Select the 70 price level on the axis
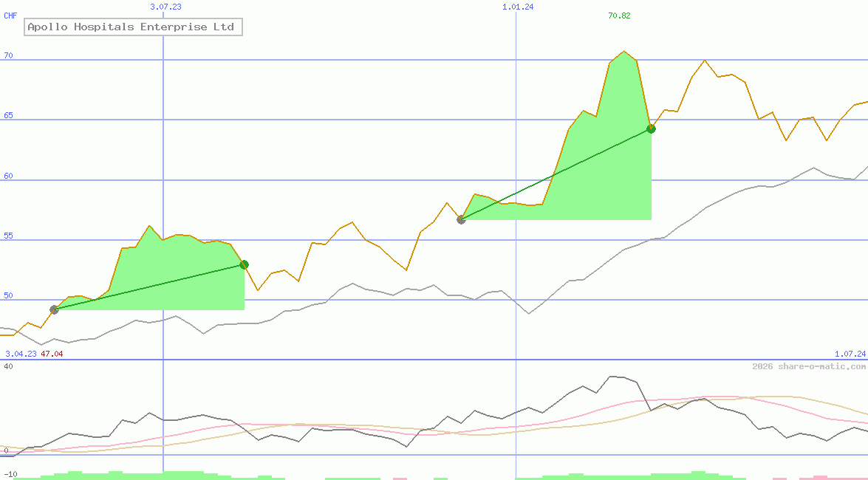Viewport: 868px width, 480px height. tap(8, 54)
